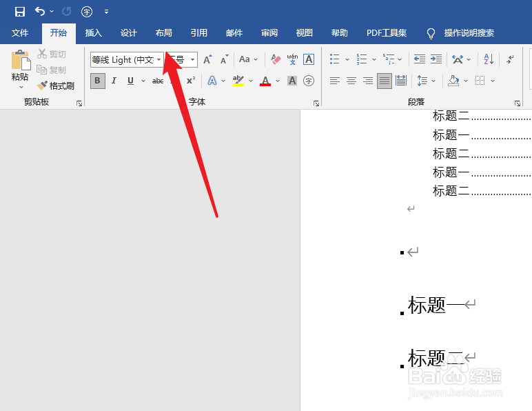The image size is (532, 411).
Task: Apply multilevel list formatting
Action: tap(389, 59)
